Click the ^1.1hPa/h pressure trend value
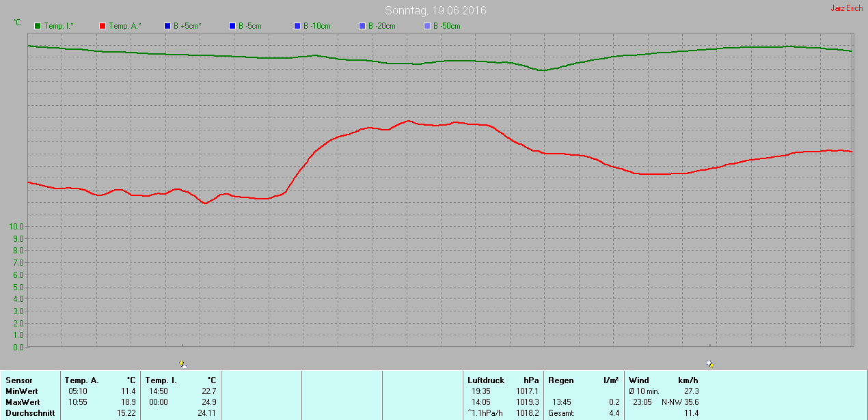This screenshot has width=868, height=420. pyautogui.click(x=486, y=413)
